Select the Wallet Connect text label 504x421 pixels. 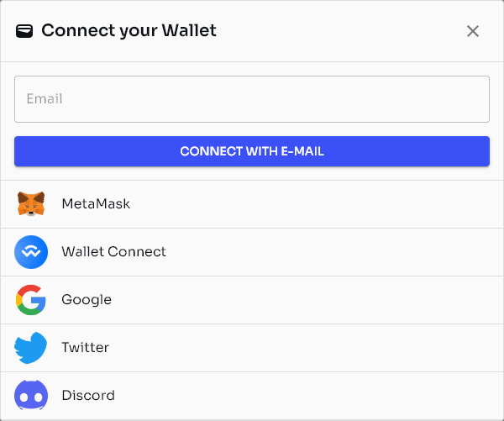[x=113, y=252]
